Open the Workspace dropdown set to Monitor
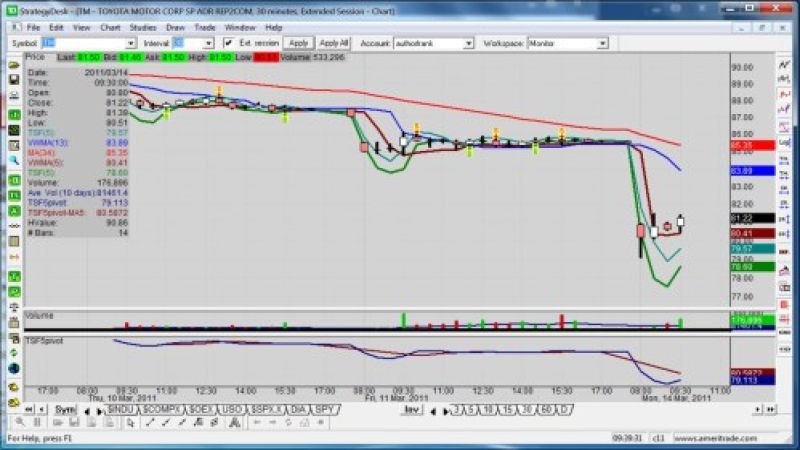800x450 pixels. coord(602,44)
